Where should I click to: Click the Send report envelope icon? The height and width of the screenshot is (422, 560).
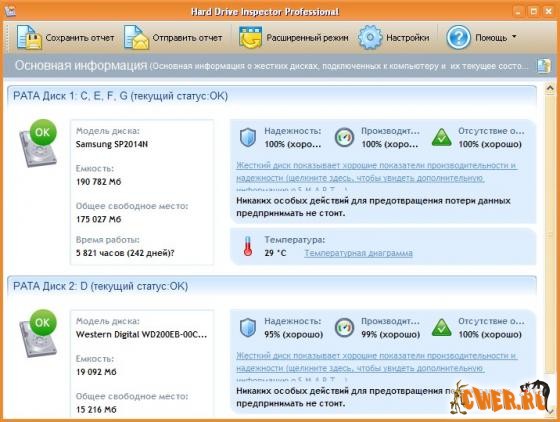click(136, 37)
